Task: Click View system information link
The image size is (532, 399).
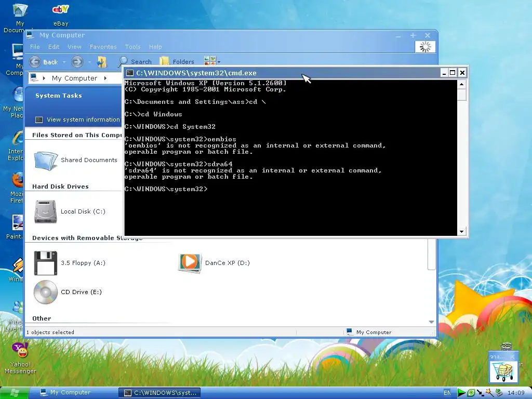Action: pyautogui.click(x=83, y=119)
